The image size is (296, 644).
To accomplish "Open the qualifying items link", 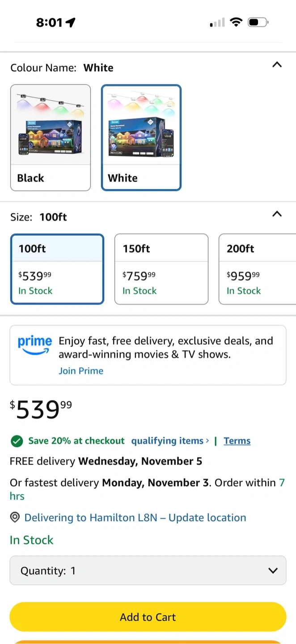I will (x=170, y=441).
